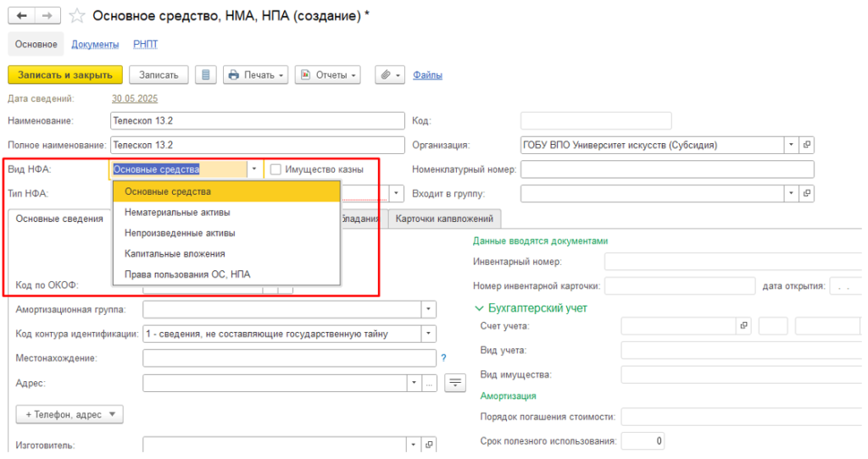Image resolution: width=868 pixels, height=459 pixels.
Task: Open the Счет учета selection icon
Action: tap(744, 325)
